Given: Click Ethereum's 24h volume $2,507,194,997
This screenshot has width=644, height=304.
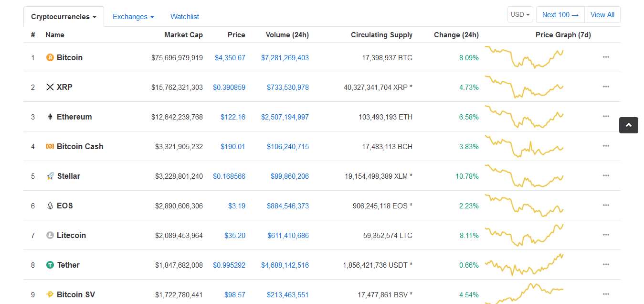Looking at the screenshot, I should click(285, 117).
